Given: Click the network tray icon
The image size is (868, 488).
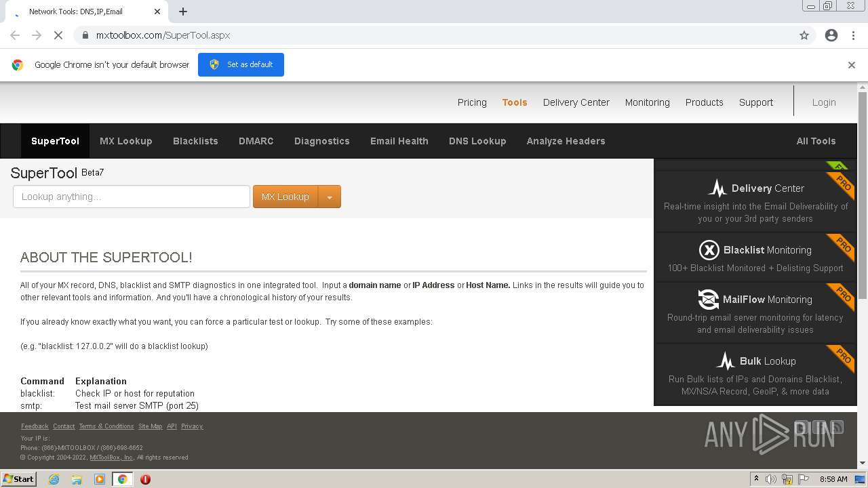Looking at the screenshot, I should tap(787, 479).
